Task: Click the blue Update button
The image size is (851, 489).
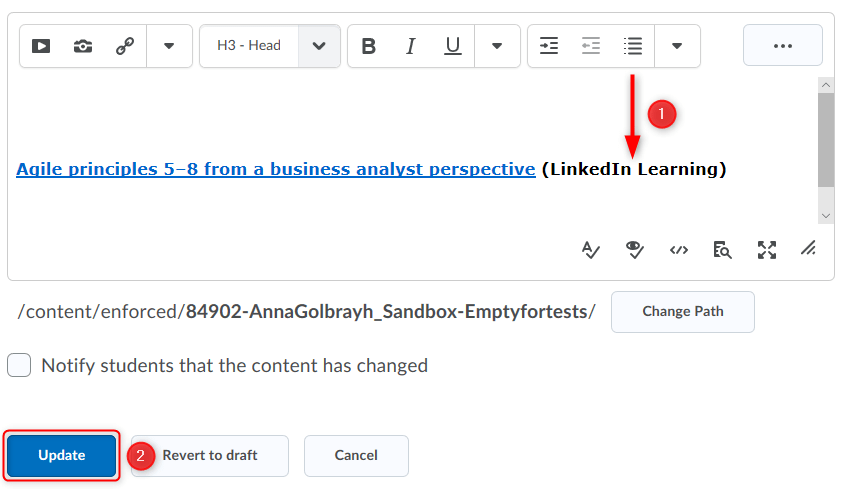Action: pos(62,455)
